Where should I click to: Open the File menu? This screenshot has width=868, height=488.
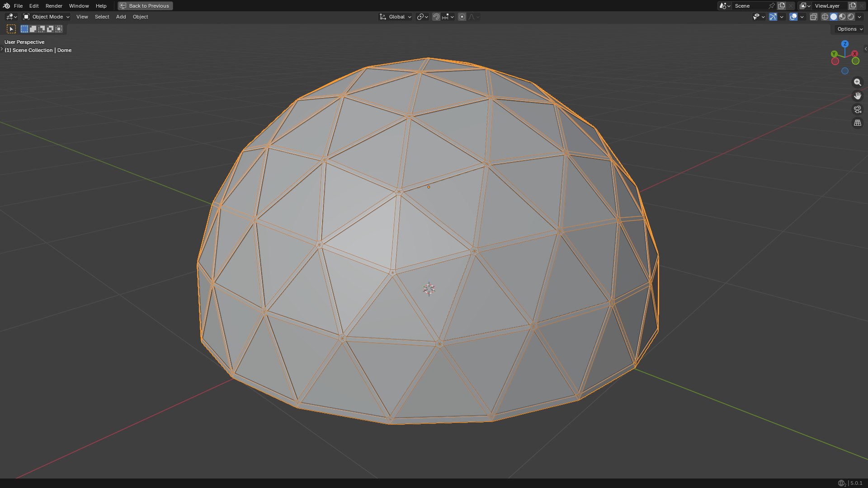18,6
